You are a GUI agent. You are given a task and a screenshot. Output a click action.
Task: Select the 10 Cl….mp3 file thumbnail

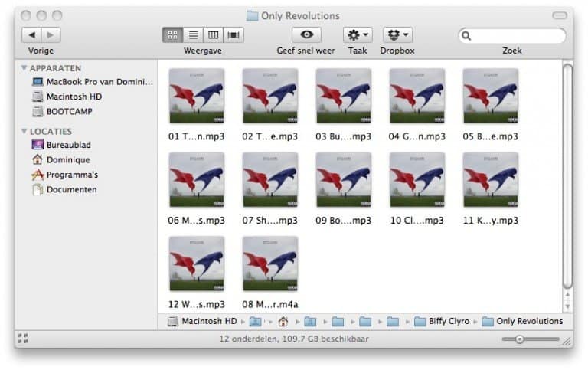(417, 180)
